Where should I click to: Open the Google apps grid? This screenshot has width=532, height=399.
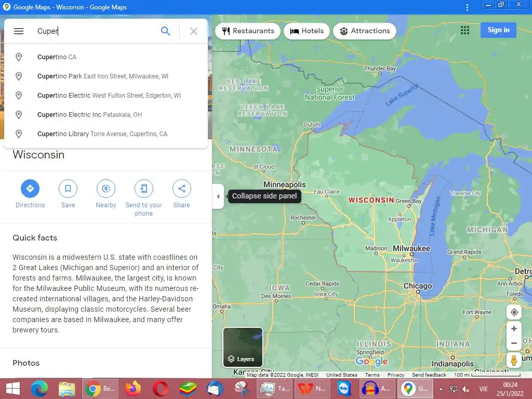coord(465,30)
